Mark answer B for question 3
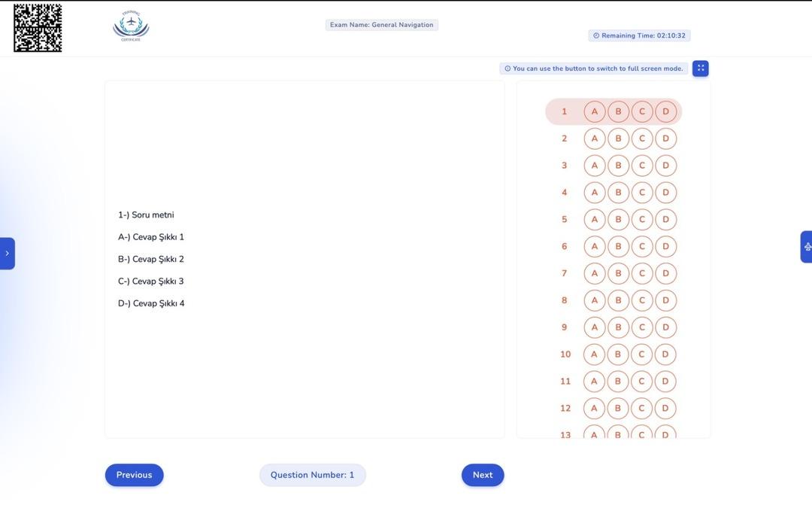 coord(618,166)
